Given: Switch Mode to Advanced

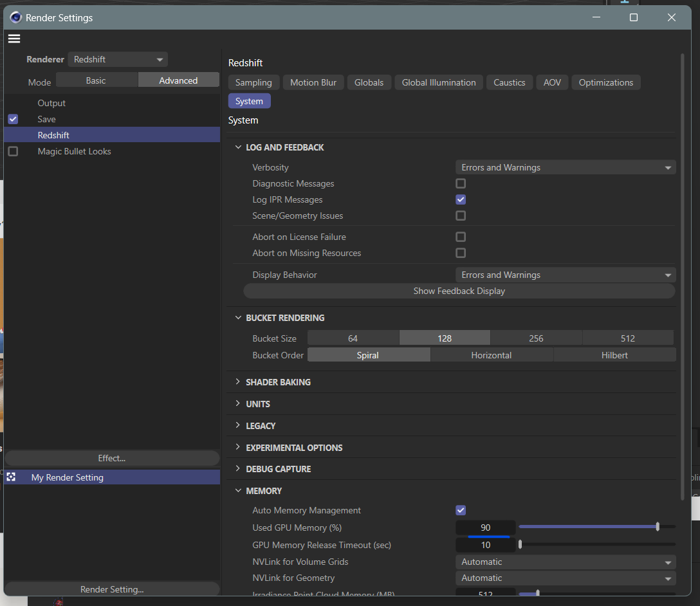Looking at the screenshot, I should [179, 80].
